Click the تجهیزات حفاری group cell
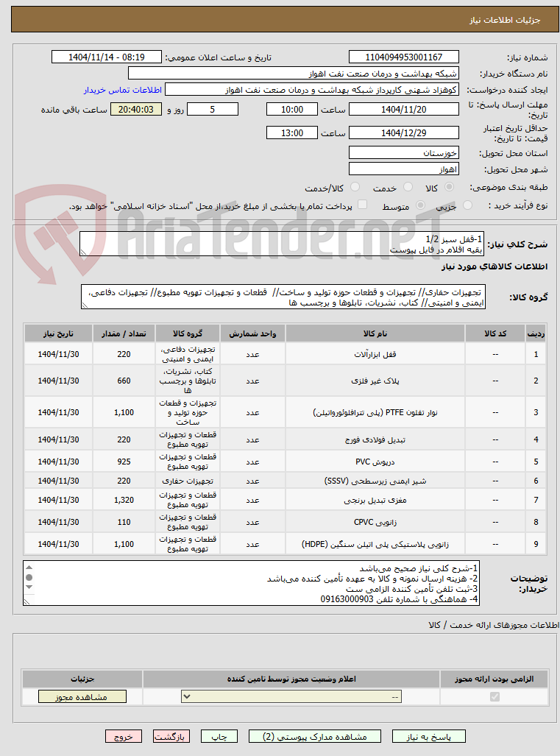560x756 pixels. pos(188,481)
